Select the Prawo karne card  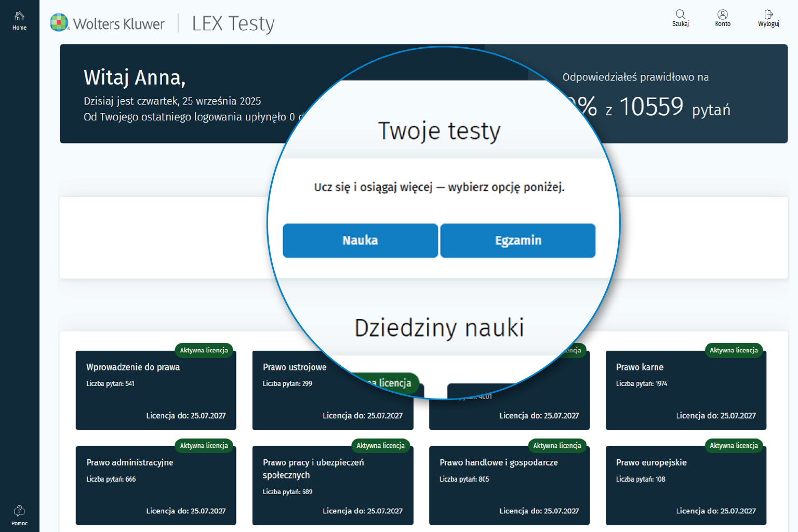686,391
